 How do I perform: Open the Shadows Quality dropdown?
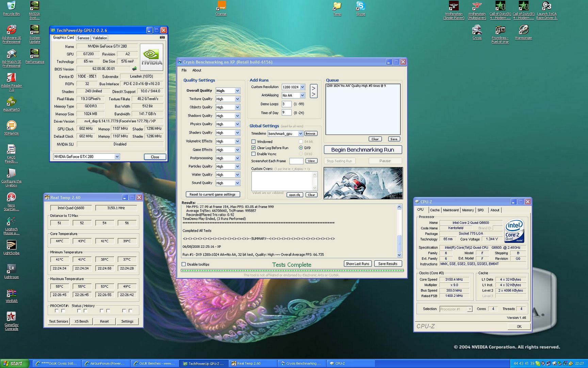pos(237,116)
